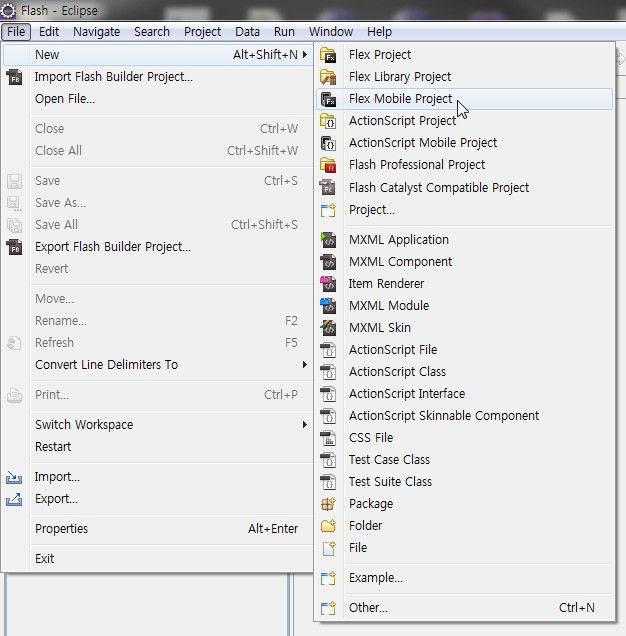626x636 pixels.
Task: Select Item Renderer text entry
Action: click(386, 284)
